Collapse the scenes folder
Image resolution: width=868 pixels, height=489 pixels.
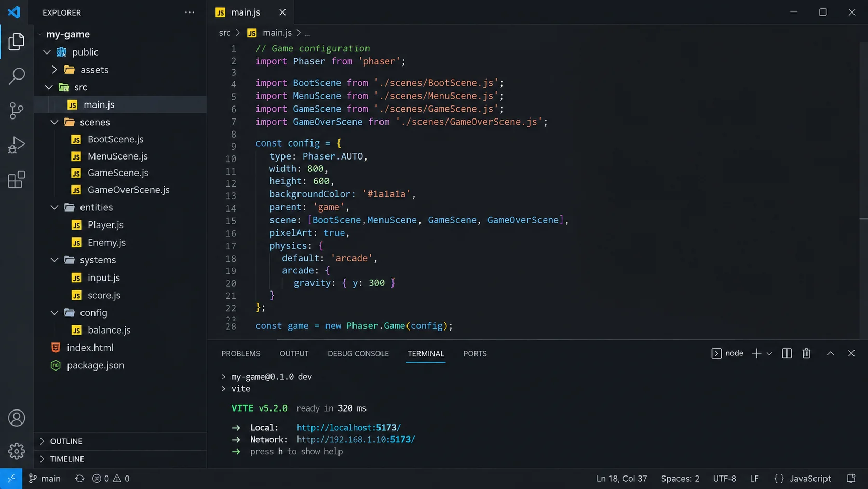(x=55, y=122)
